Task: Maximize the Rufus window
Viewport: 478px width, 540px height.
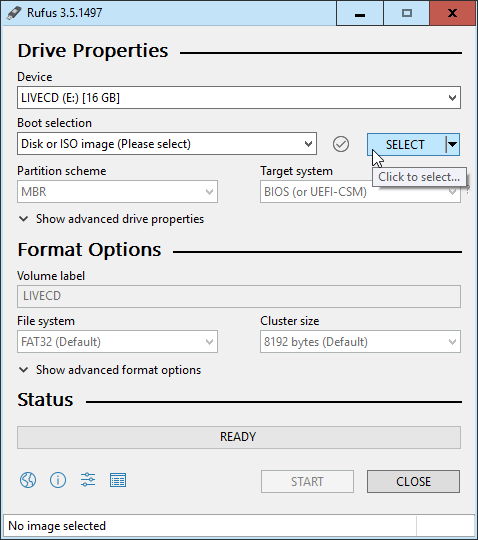Action: tap(407, 13)
